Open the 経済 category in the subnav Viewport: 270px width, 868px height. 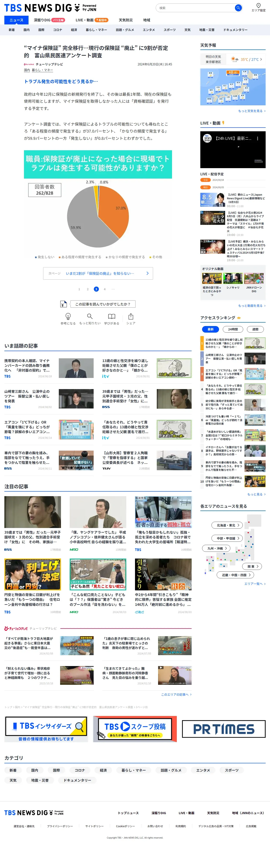click(x=74, y=30)
